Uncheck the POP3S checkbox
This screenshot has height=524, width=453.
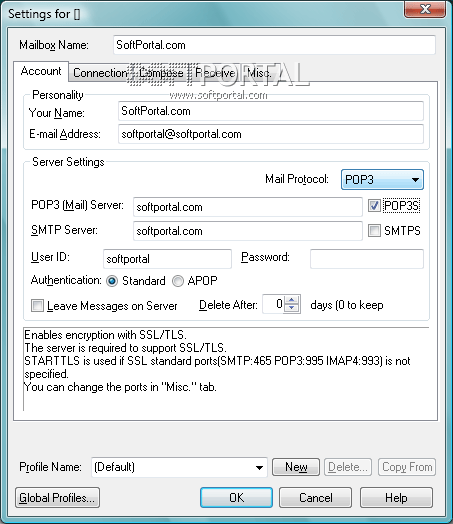pyautogui.click(x=374, y=206)
